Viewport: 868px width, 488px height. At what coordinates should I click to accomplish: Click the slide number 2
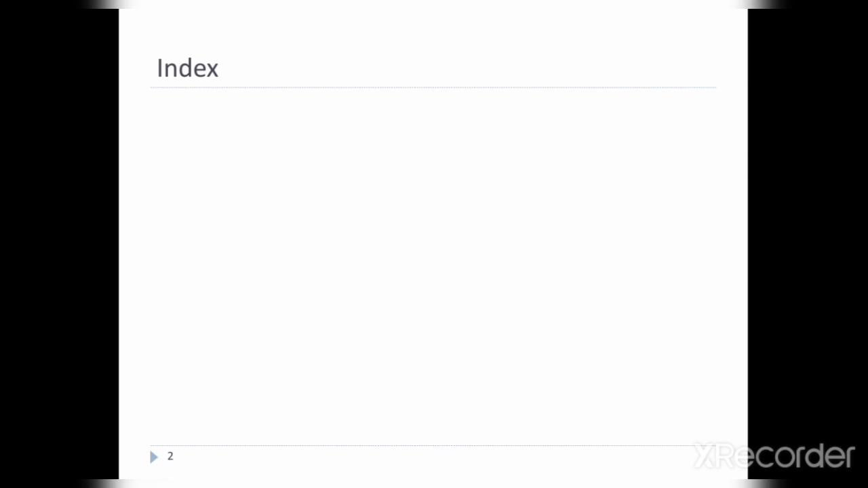[170, 456]
